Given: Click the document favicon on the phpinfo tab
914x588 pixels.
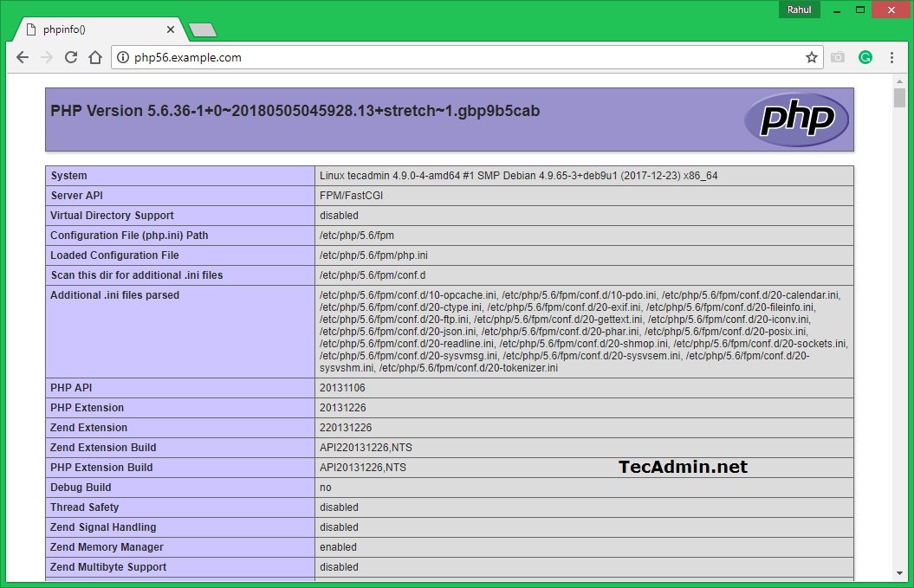Looking at the screenshot, I should [32, 29].
